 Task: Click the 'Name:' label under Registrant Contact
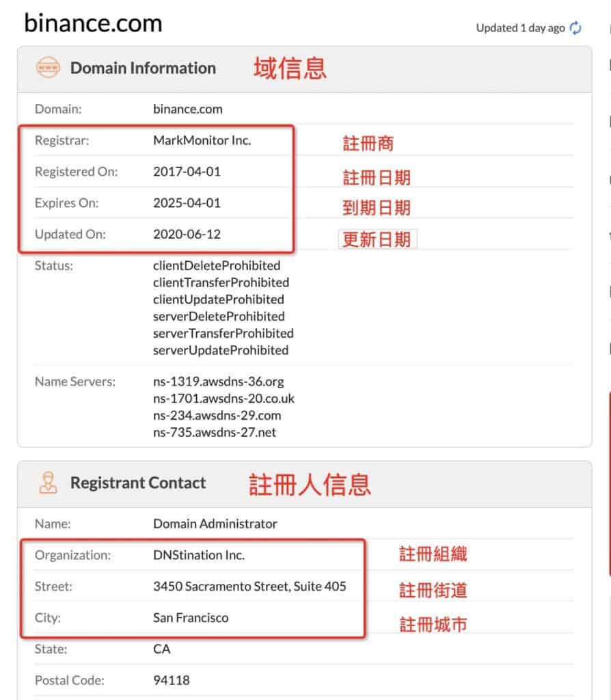click(53, 524)
